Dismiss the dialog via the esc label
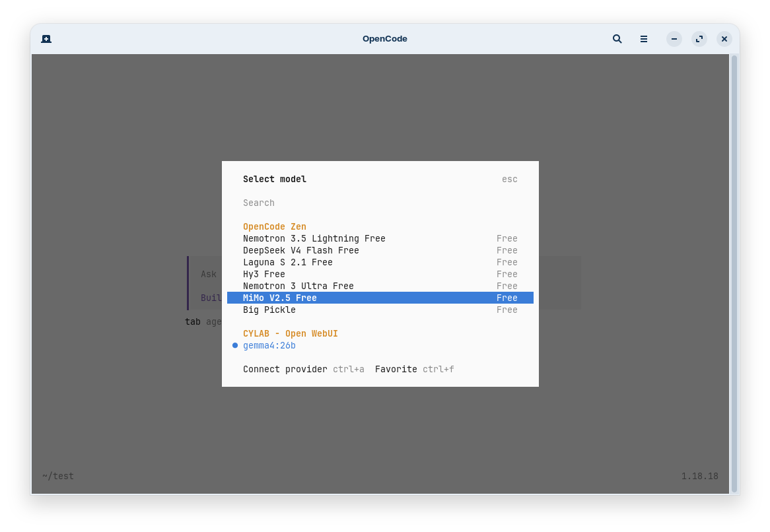 tap(509, 179)
